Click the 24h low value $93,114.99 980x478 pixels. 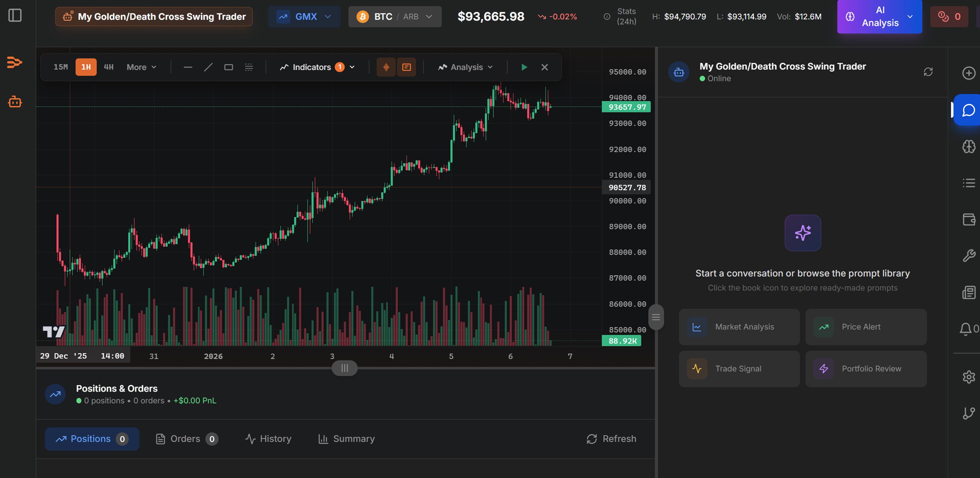tap(747, 17)
